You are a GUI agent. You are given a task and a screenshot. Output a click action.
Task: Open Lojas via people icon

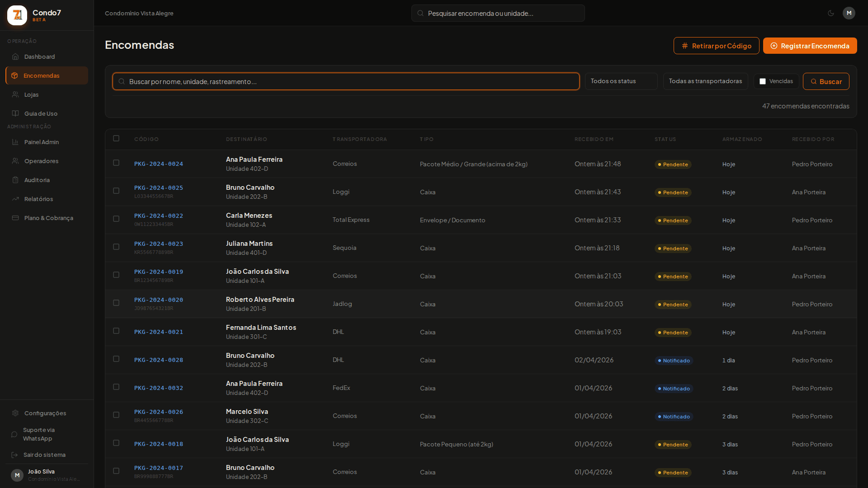click(15, 94)
